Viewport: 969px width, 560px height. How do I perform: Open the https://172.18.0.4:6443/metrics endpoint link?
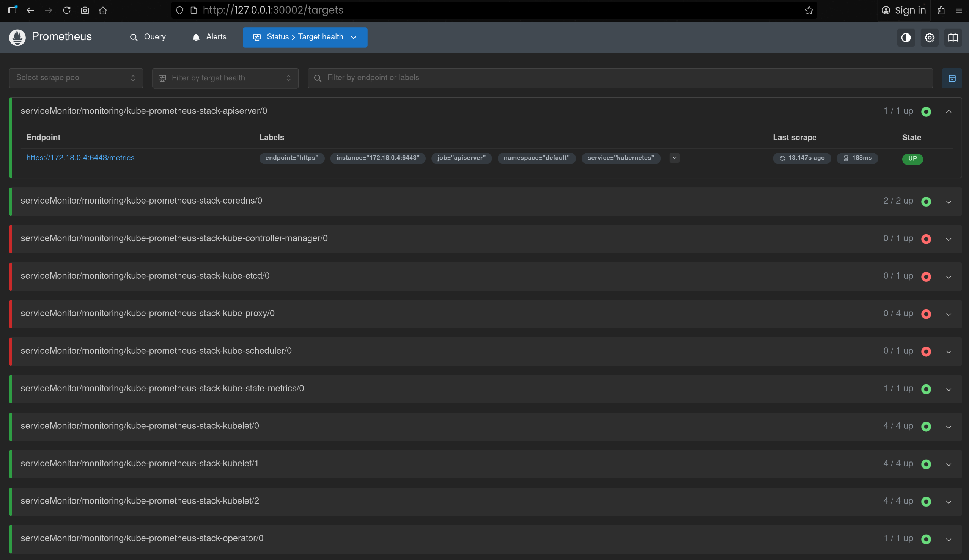click(80, 158)
